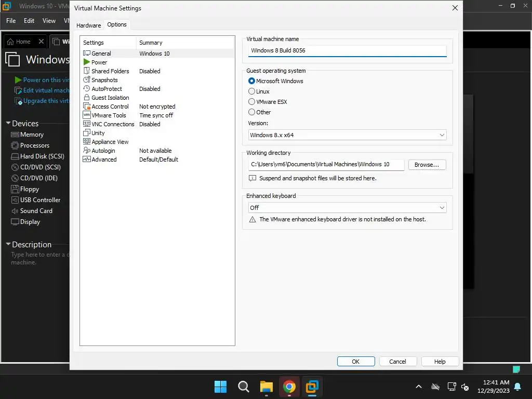This screenshot has width=532, height=399.
Task: Open Help for VM settings
Action: (440, 362)
